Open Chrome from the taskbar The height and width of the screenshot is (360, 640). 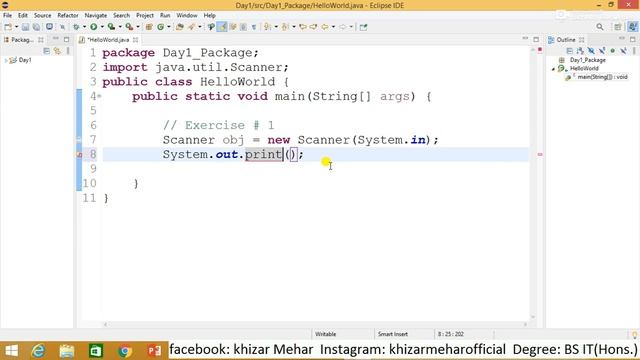125,351
